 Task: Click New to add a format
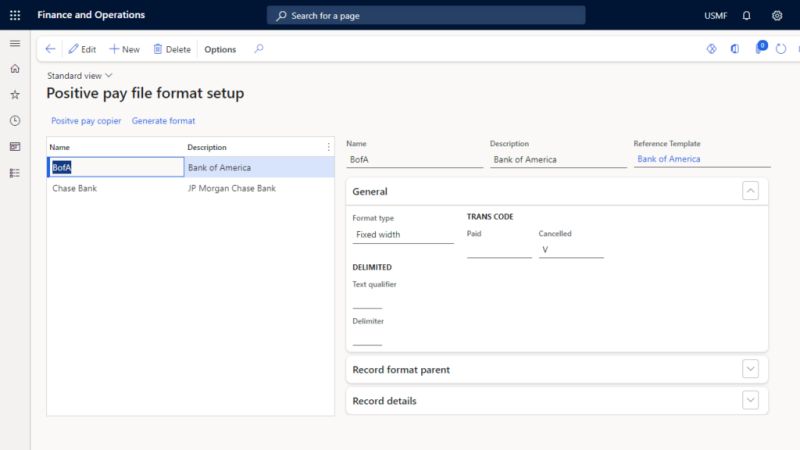pyautogui.click(x=124, y=49)
